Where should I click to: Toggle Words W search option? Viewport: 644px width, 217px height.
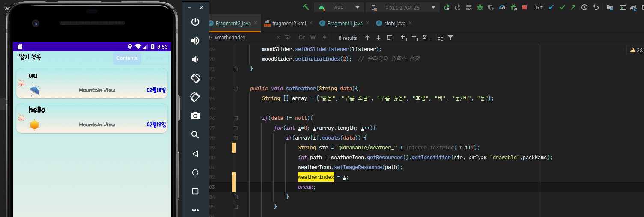(x=313, y=38)
